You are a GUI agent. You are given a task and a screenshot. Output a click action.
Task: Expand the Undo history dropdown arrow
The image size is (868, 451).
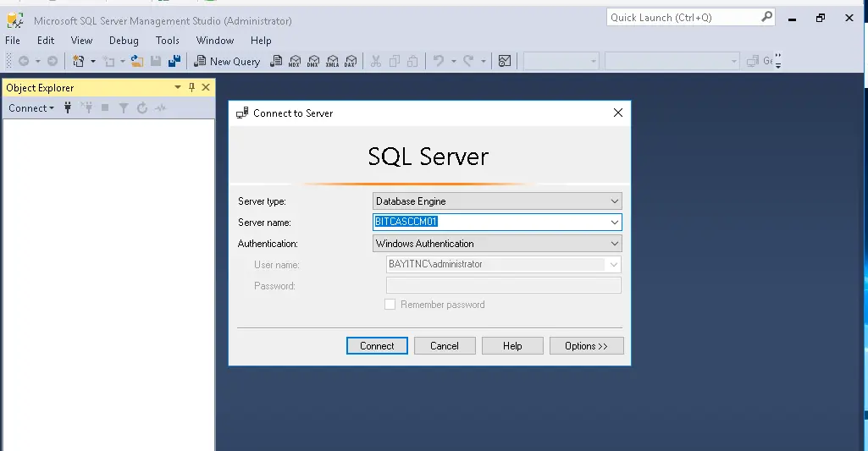point(453,61)
